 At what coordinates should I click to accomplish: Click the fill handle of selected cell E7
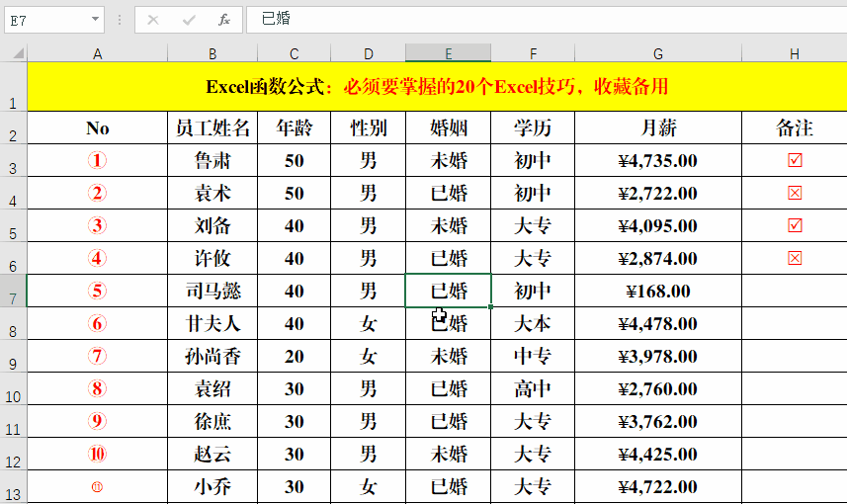tap(490, 306)
